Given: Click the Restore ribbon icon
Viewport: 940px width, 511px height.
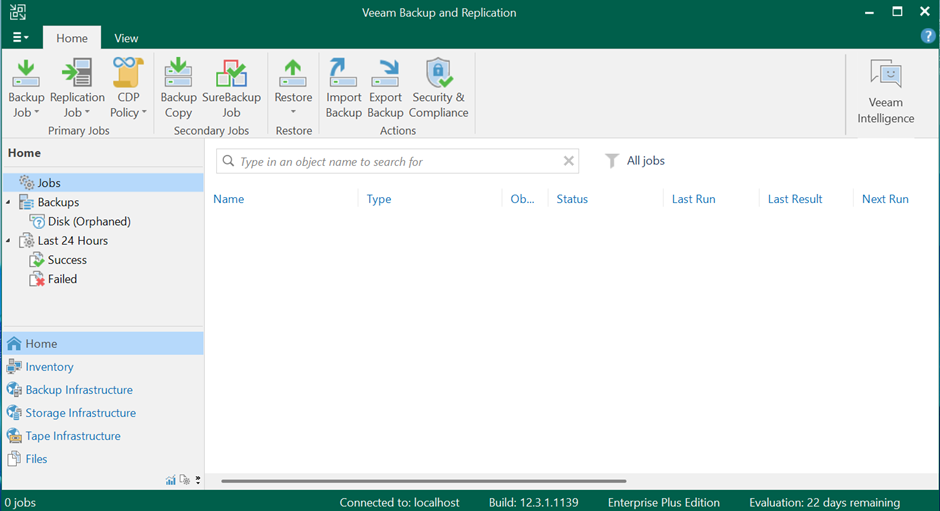Looking at the screenshot, I should click(293, 74).
